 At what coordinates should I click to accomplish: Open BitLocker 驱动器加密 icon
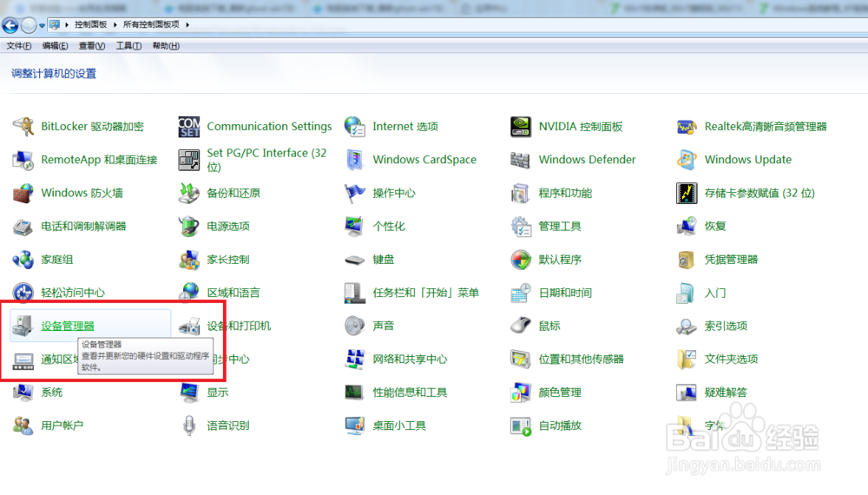tap(23, 127)
